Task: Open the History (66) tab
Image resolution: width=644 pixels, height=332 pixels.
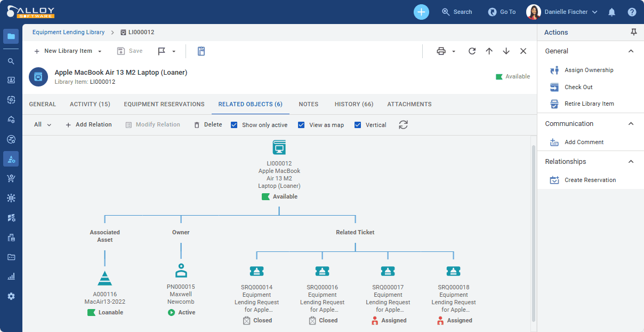Action: coord(353,104)
